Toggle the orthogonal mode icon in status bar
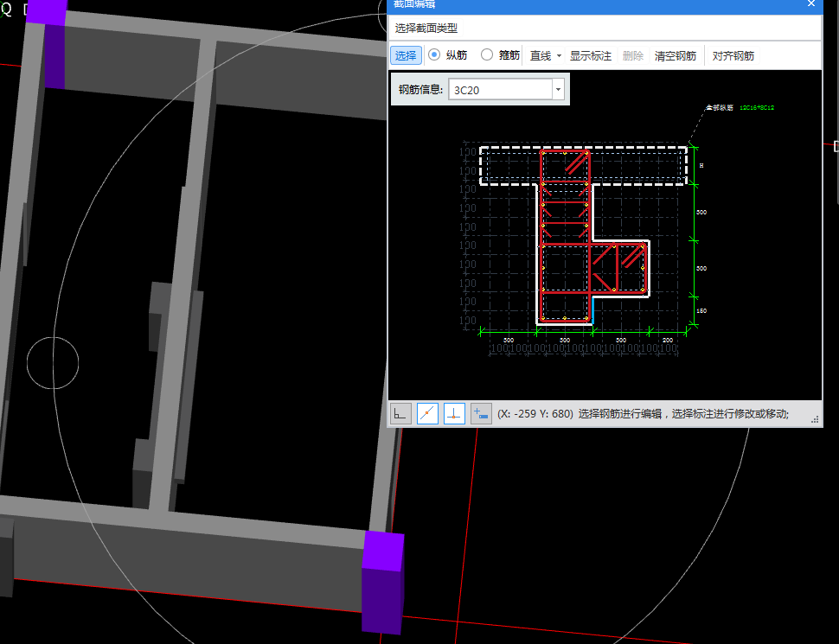This screenshot has width=839, height=644. 400,413
